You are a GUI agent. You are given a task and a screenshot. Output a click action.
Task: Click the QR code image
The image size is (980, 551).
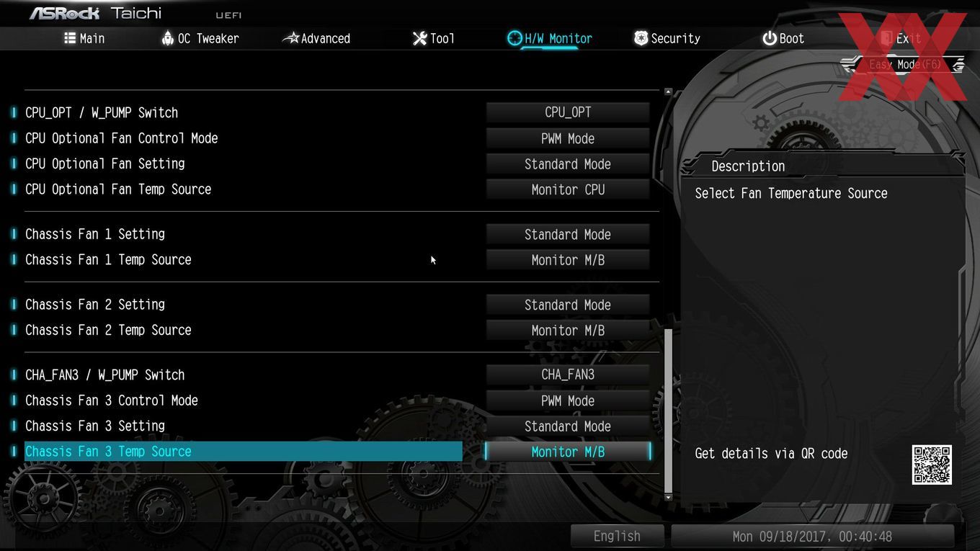[932, 465]
